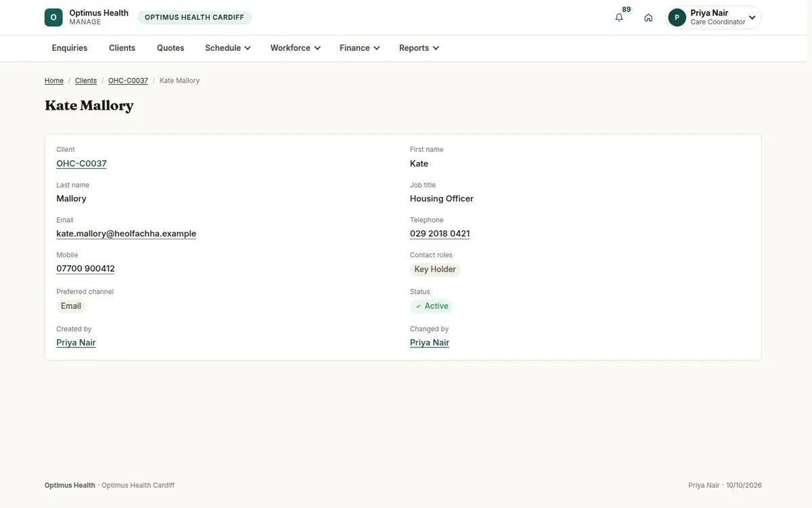812x508 pixels.
Task: Open Priya Nair under Created by
Action: [76, 343]
